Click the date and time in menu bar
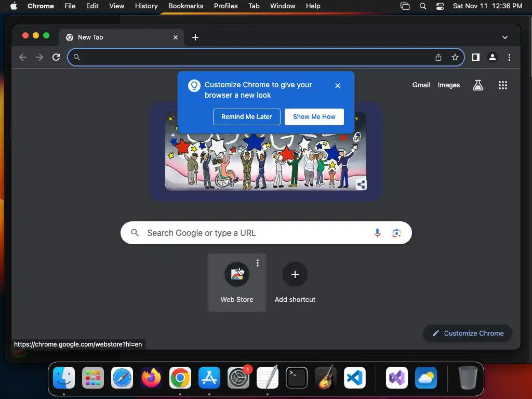Image resolution: width=532 pixels, height=399 pixels. [x=487, y=6]
